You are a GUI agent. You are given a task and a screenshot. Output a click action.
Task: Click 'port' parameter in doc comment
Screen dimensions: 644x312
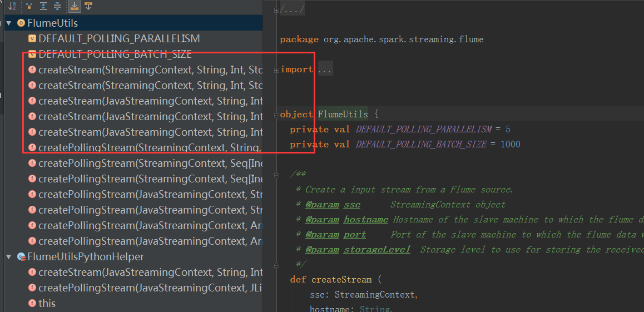(355, 235)
